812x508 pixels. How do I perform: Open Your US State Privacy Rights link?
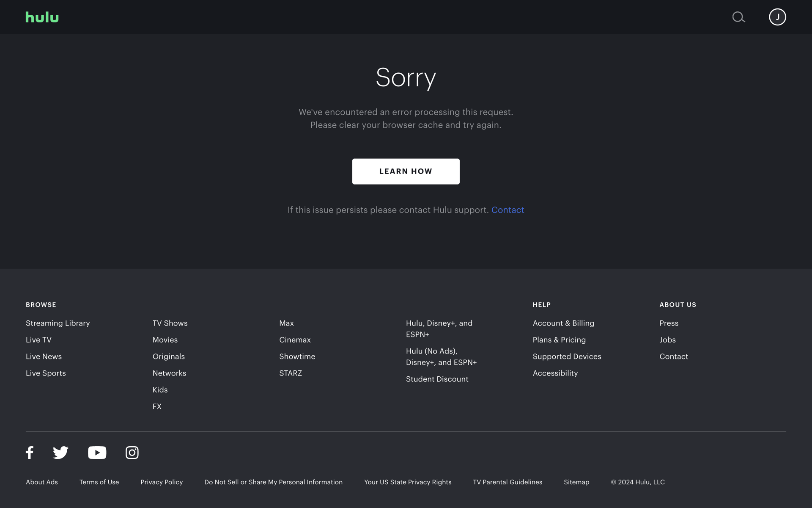pyautogui.click(x=408, y=482)
